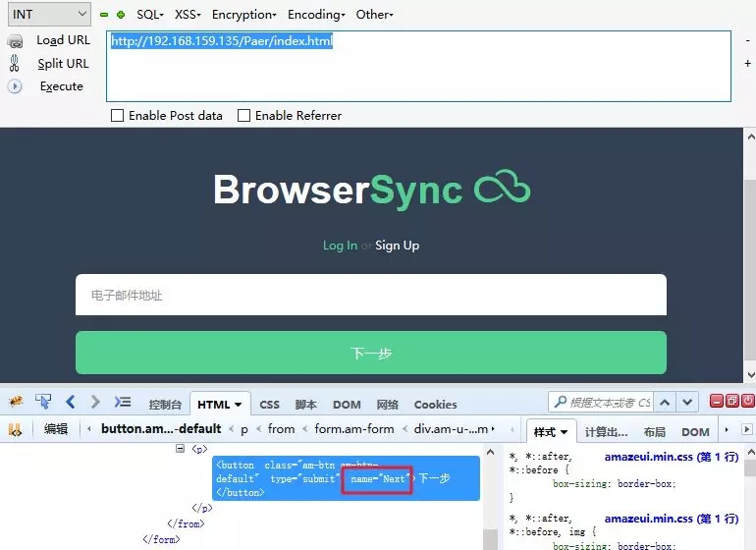Click the email address input field
Viewport: 756px width, 550px height.
coord(371,295)
